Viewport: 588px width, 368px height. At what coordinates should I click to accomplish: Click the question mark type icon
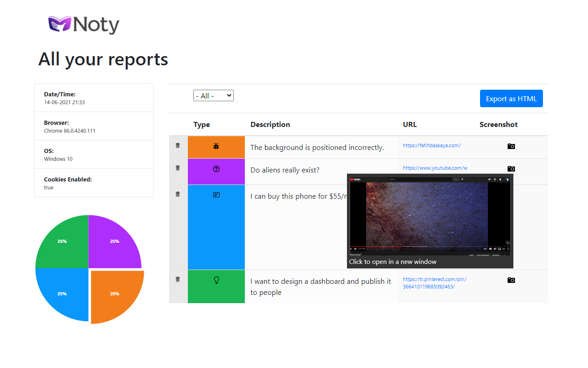pos(216,169)
